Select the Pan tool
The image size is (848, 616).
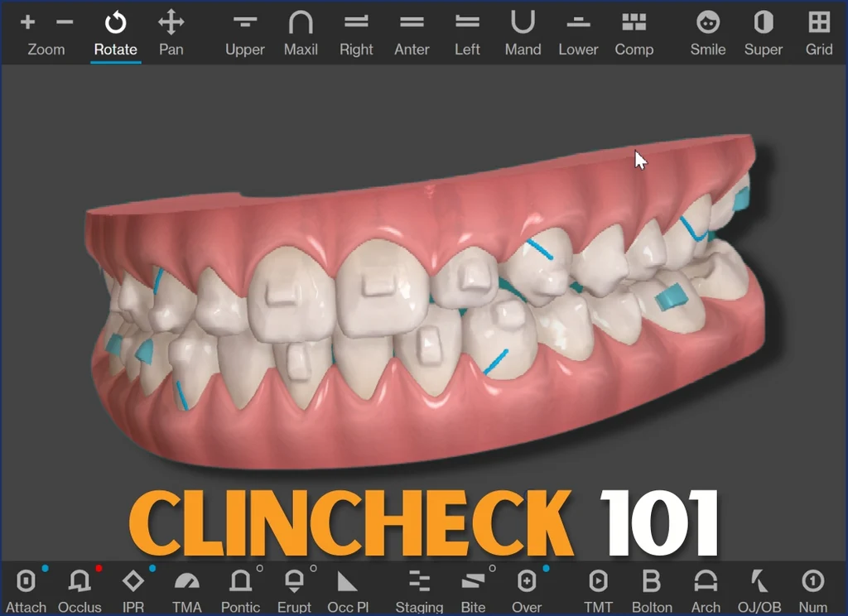pos(171,31)
